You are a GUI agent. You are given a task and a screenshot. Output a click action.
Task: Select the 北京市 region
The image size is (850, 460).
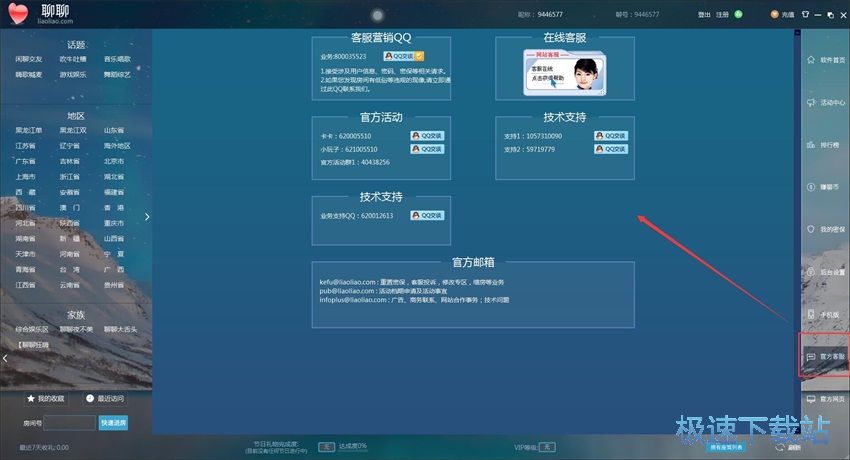point(114,161)
